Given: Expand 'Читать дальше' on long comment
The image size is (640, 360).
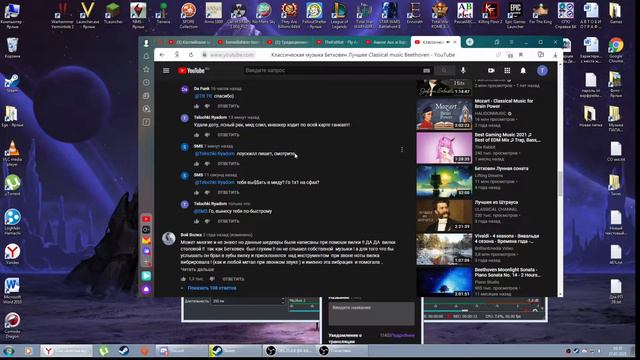Looking at the screenshot, I should click(x=197, y=269).
